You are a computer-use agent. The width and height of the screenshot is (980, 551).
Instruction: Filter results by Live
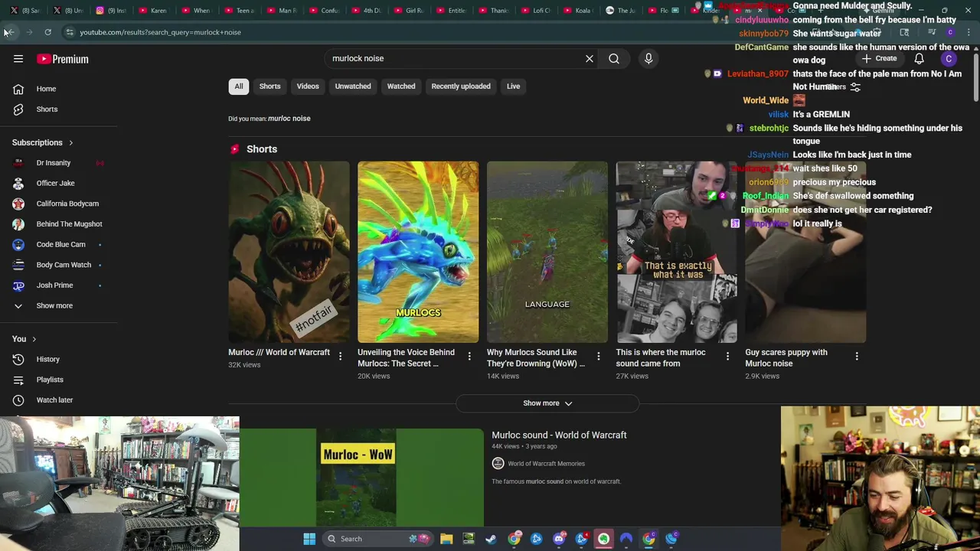513,86
